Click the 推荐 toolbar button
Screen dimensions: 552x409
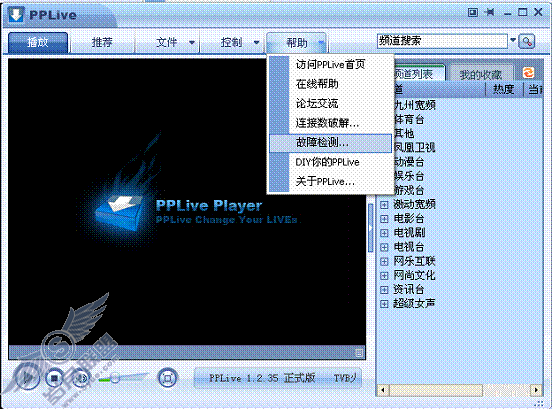[x=102, y=43]
